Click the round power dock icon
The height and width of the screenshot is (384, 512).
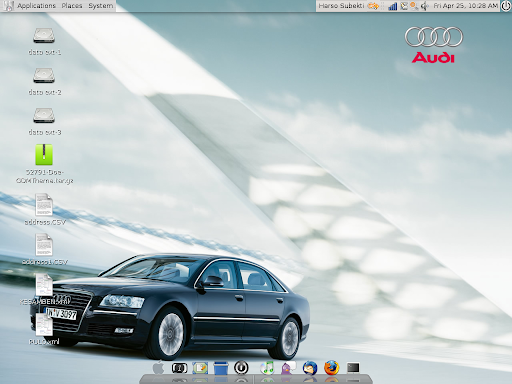pos(241,368)
